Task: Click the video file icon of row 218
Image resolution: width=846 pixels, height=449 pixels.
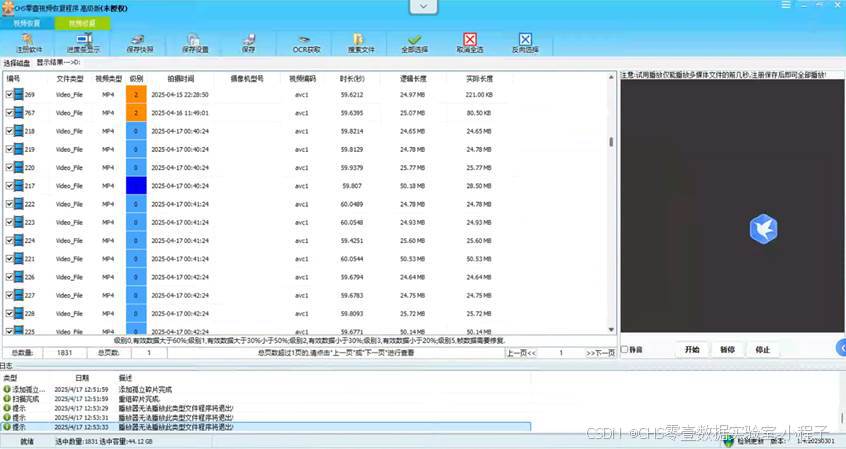Action: click(19, 131)
